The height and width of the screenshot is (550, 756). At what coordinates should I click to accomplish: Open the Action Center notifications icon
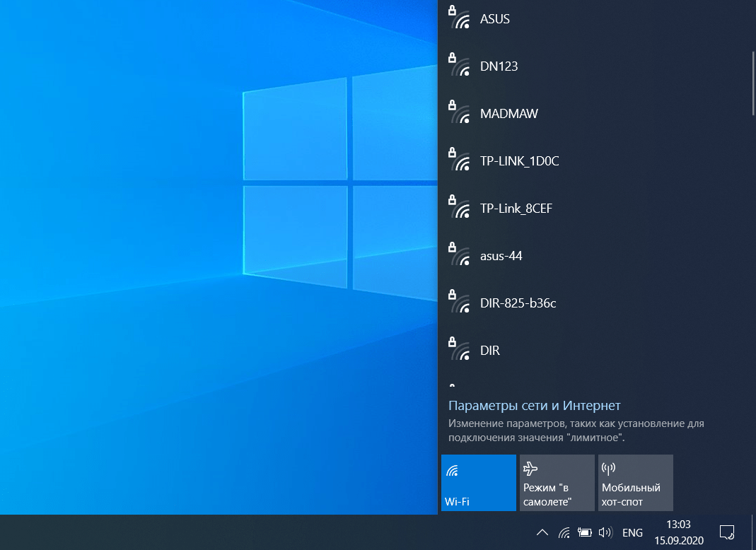coord(726,532)
